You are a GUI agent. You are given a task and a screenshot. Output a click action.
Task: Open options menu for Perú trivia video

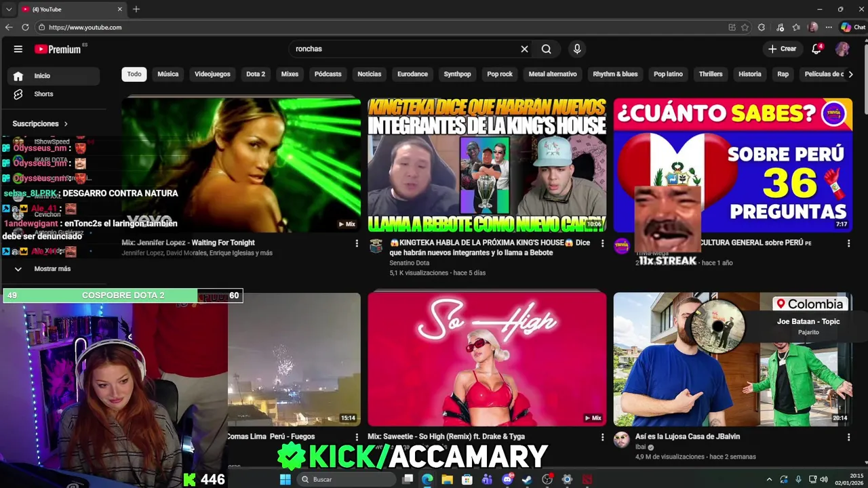coord(848,243)
